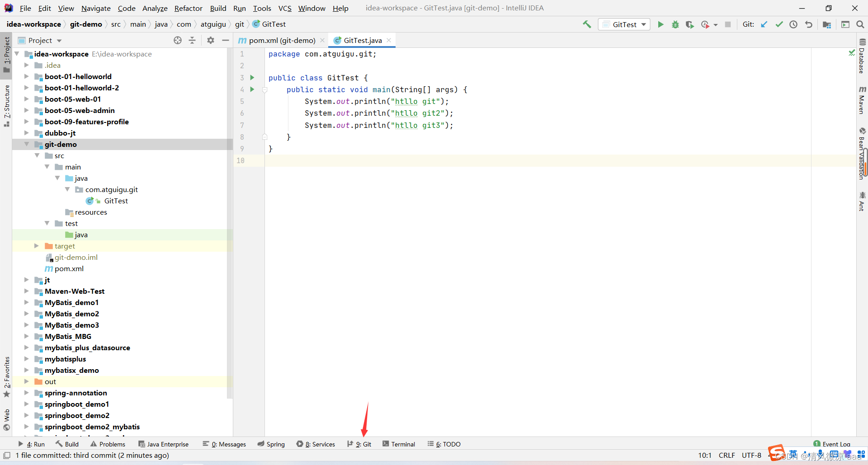Image resolution: width=868 pixels, height=465 pixels.
Task: Open the 9: Git tool window
Action: click(359, 444)
